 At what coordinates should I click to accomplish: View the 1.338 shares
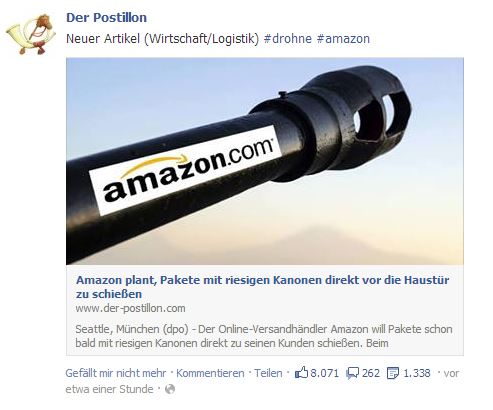click(417, 373)
